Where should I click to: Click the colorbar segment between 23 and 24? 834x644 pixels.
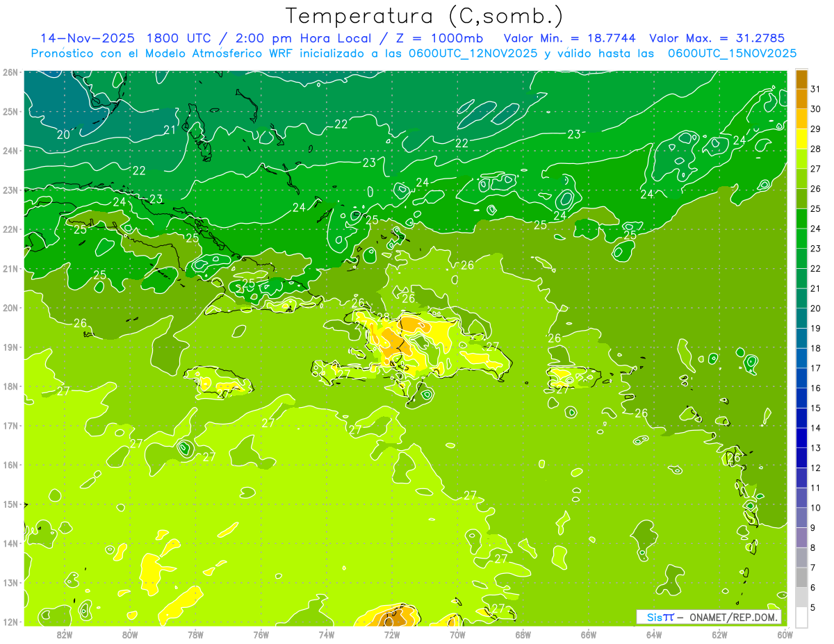[801, 238]
